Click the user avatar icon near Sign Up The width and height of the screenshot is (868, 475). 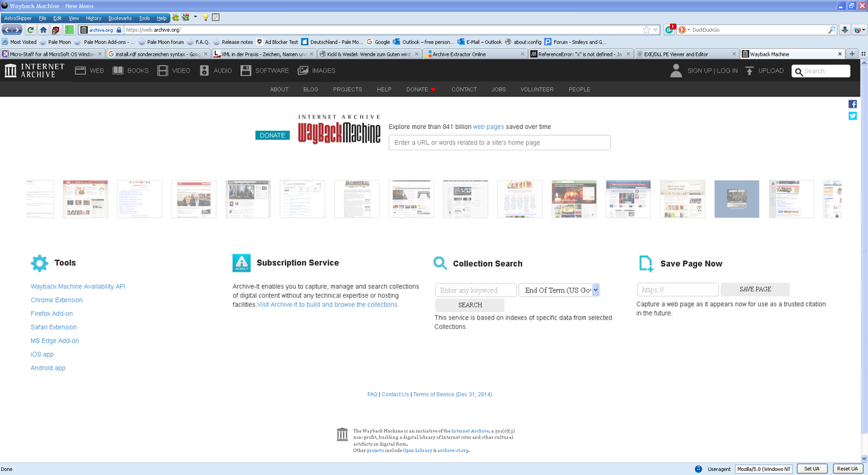pos(675,71)
